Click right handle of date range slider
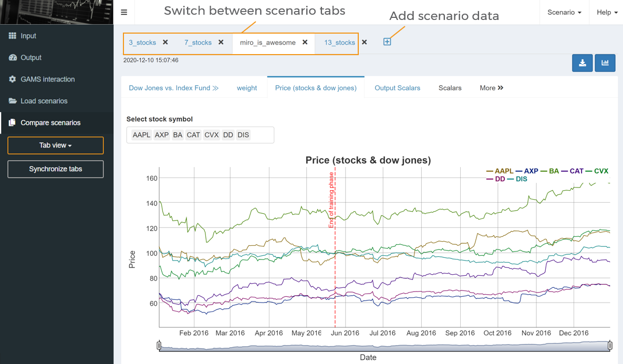623x364 pixels. 610,346
